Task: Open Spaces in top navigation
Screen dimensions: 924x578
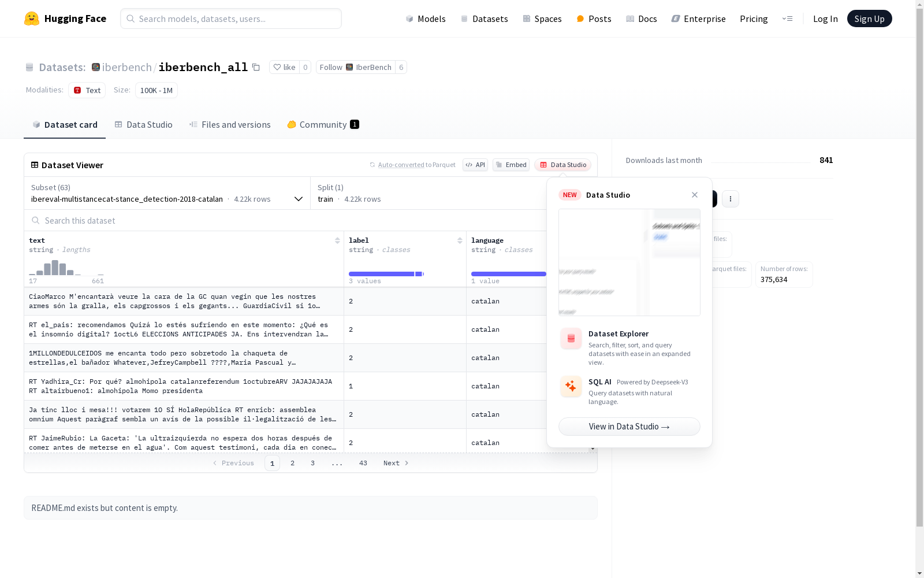Action: (x=542, y=18)
